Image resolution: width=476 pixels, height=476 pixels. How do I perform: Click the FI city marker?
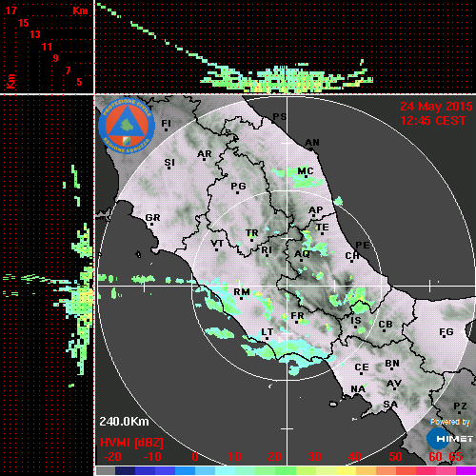pyautogui.click(x=166, y=129)
